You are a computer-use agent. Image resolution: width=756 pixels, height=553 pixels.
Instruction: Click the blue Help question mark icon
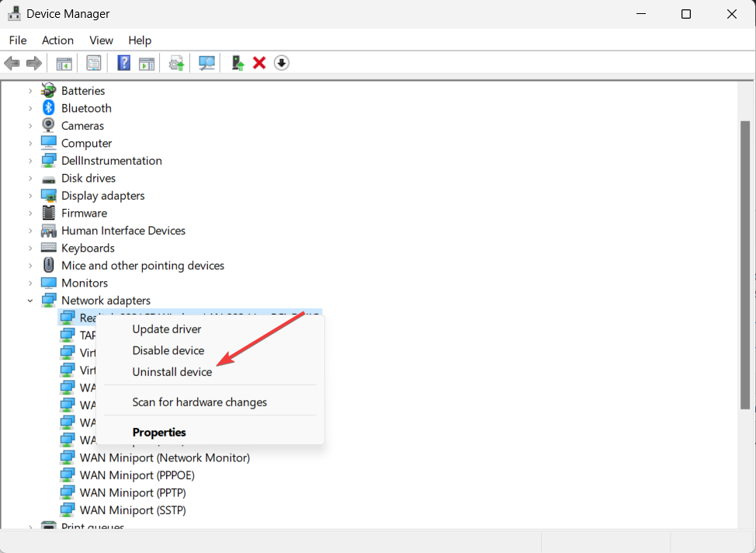124,63
